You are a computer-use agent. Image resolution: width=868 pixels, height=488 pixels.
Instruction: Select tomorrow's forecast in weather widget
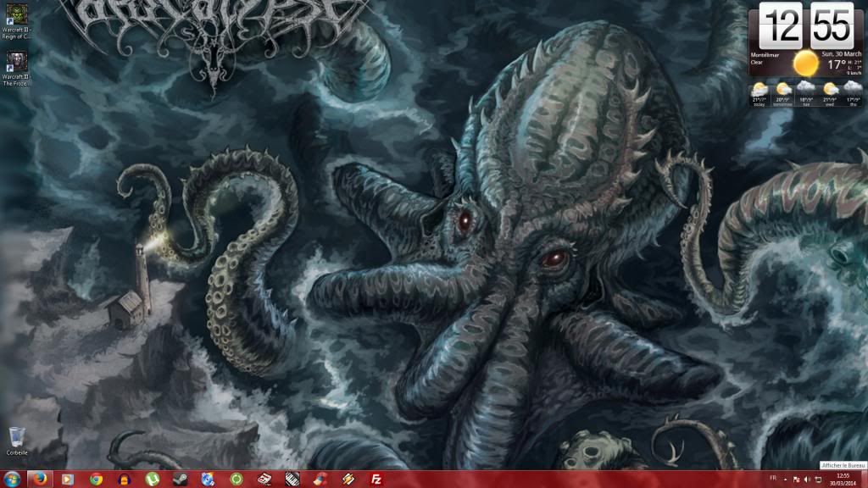tap(783, 92)
